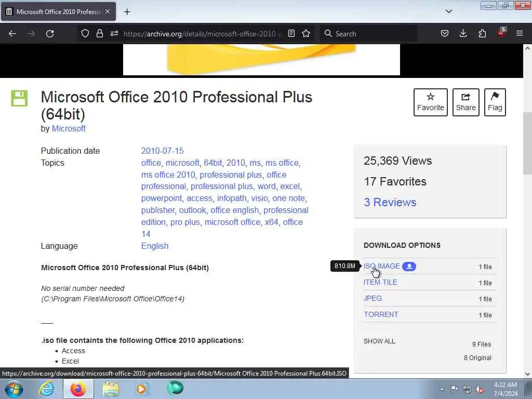Click the scrollbar up arrow
The image size is (532, 399).
528,48
